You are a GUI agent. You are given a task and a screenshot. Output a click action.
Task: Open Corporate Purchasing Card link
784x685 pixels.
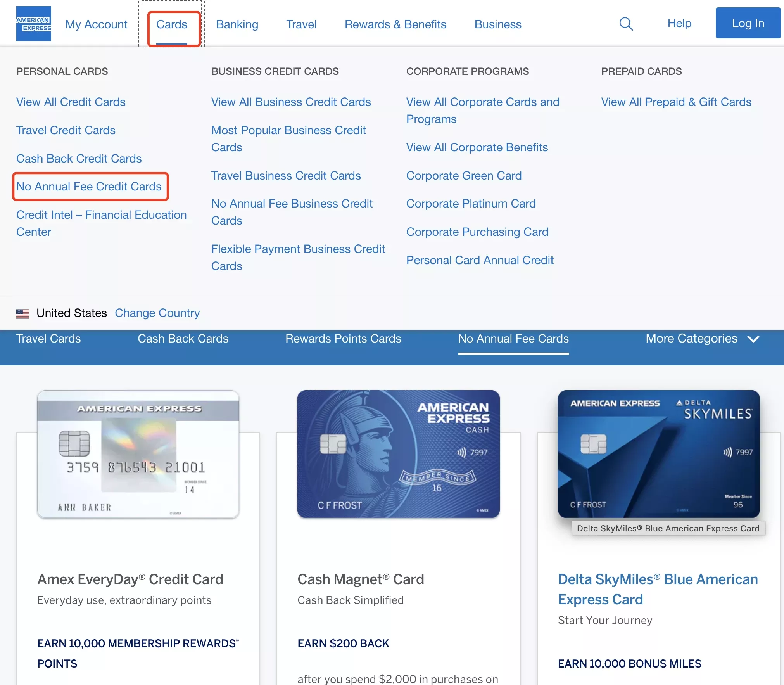coord(477,232)
